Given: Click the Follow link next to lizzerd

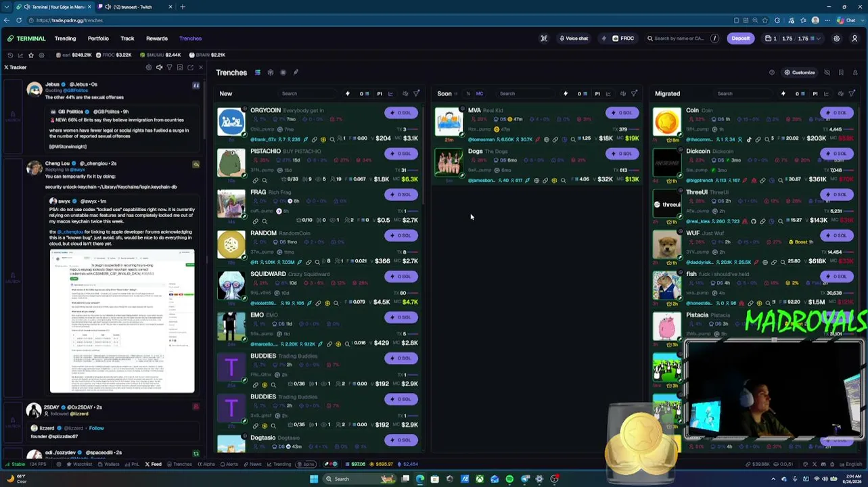Looking at the screenshot, I should pyautogui.click(x=96, y=428).
